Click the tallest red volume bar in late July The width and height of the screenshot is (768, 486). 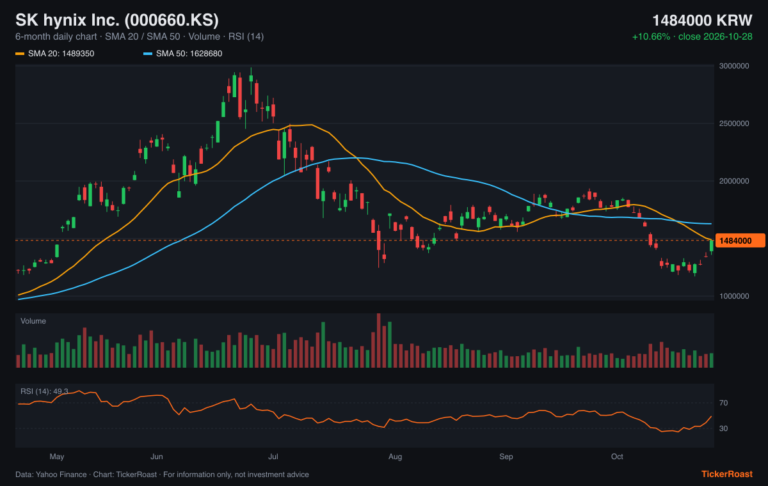click(x=379, y=340)
